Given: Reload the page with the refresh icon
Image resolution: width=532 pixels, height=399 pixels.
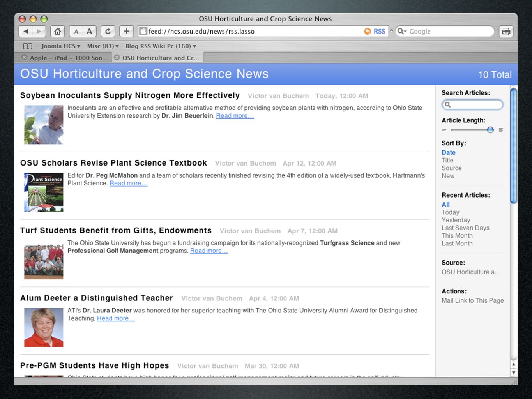Looking at the screenshot, I should pyautogui.click(x=108, y=31).
